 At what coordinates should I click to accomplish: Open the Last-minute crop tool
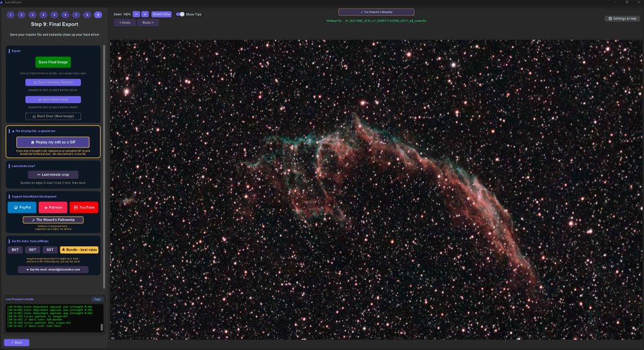[x=53, y=175]
